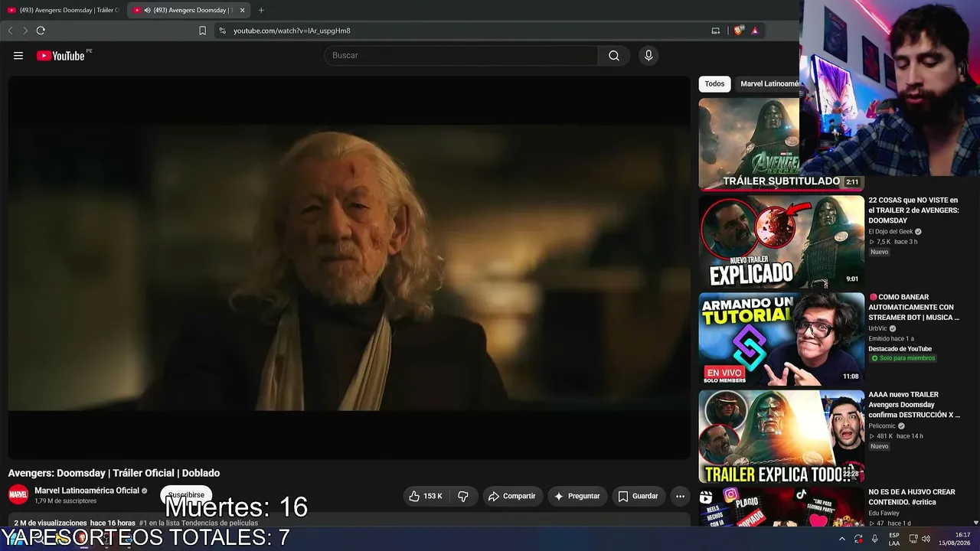Click the '1,79 M de suscriptores' text
This screenshot has height=551, width=980.
(66, 501)
